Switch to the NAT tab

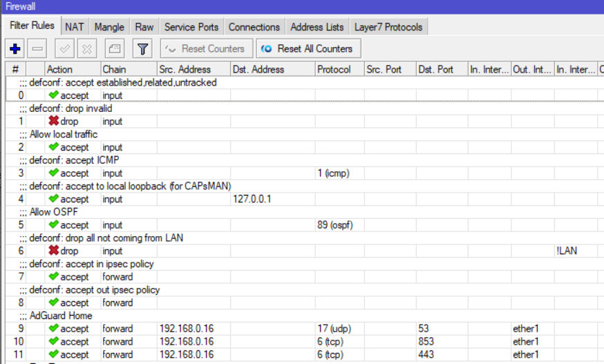[75, 27]
